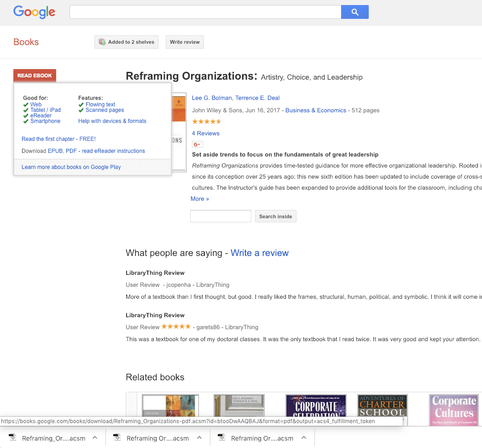Click the Added to 2 shelves button

coord(126,42)
